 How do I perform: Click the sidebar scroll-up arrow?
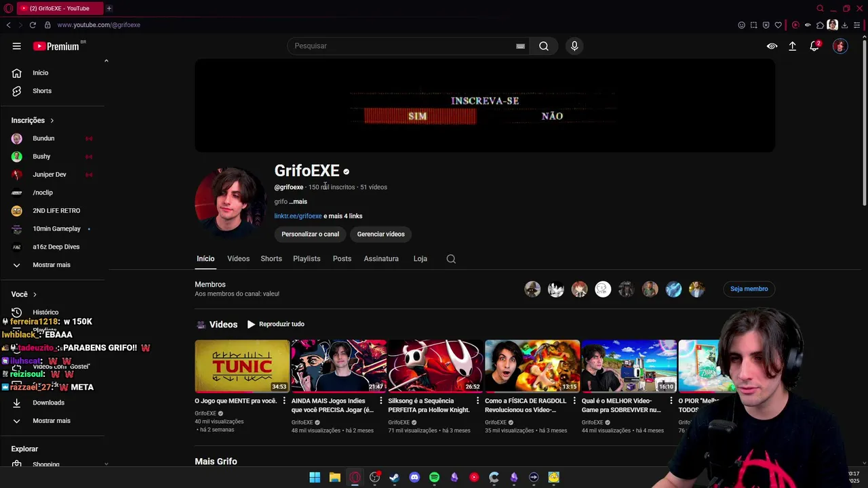click(x=106, y=61)
